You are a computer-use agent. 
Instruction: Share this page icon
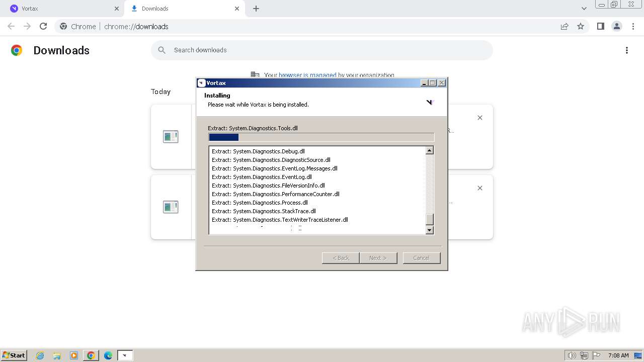click(x=565, y=26)
